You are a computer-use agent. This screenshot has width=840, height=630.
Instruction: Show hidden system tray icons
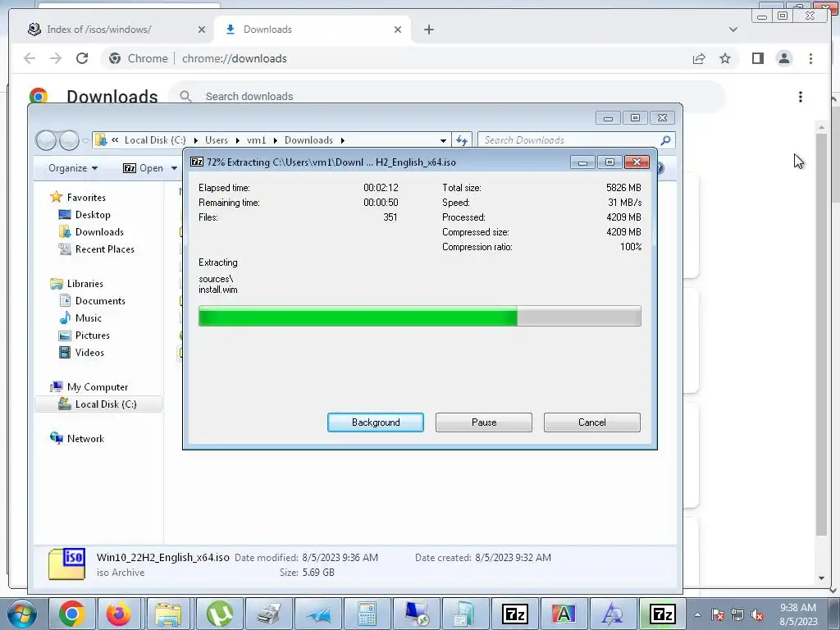697,614
